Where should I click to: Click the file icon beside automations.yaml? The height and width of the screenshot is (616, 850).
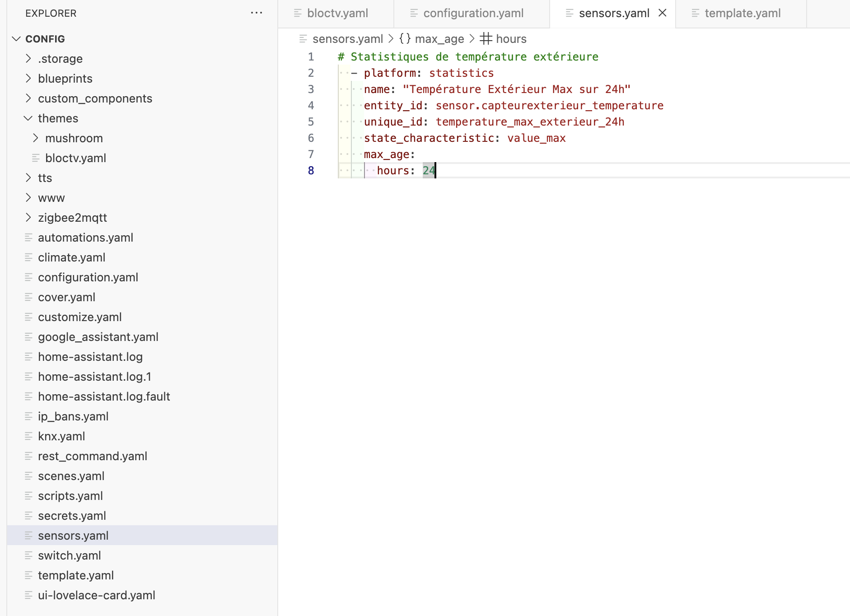[28, 237]
